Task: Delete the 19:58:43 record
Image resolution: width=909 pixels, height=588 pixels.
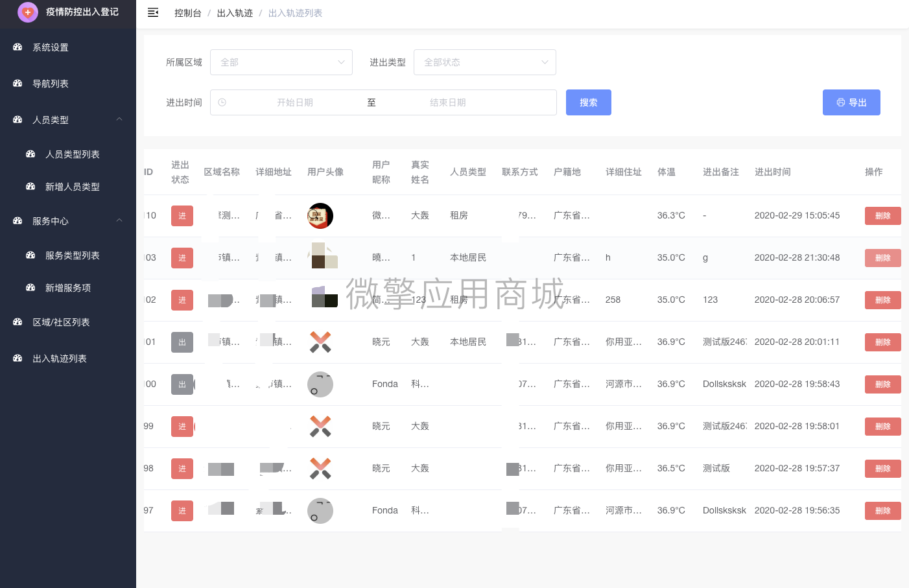Action: (882, 384)
